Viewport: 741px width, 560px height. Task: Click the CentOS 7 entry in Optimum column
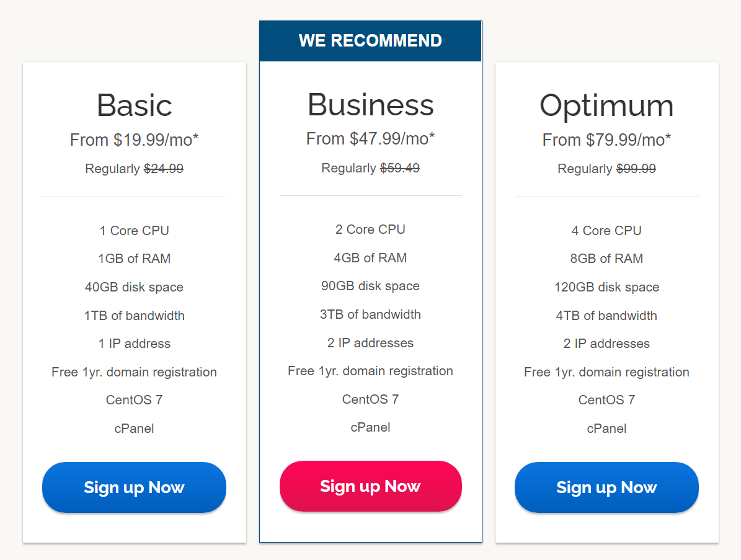pyautogui.click(x=606, y=399)
